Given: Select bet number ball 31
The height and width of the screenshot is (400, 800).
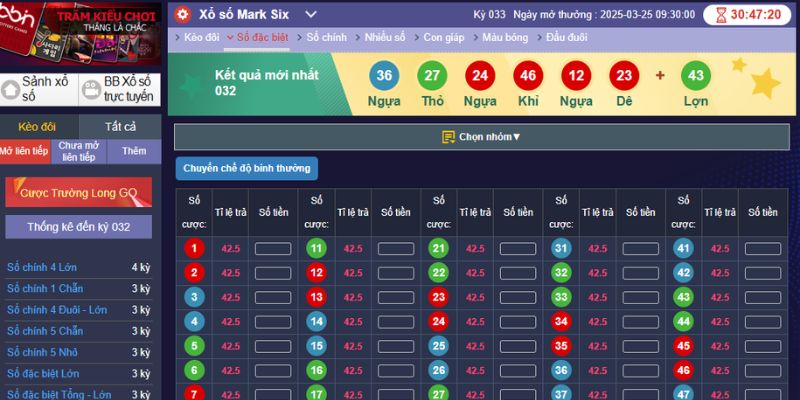Looking at the screenshot, I should 561,248.
